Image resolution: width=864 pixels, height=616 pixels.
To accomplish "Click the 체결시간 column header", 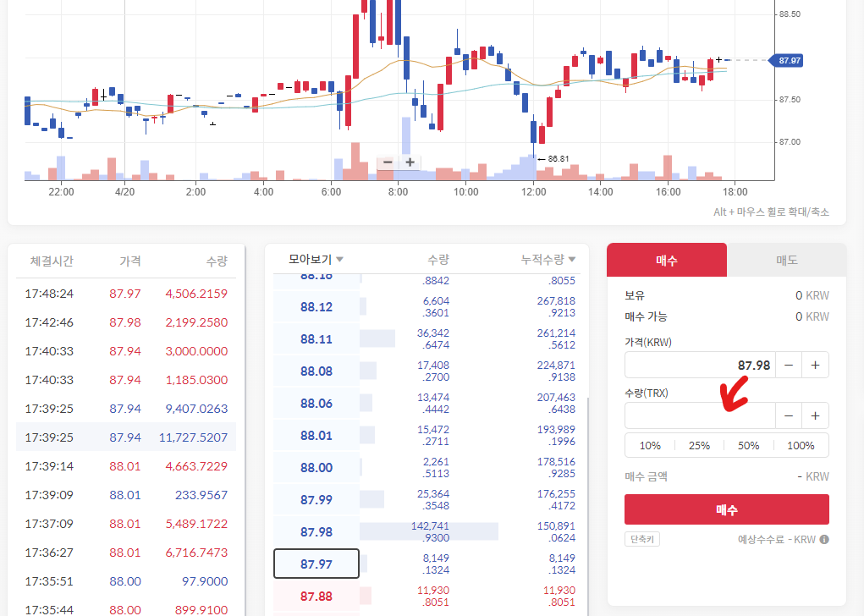I will 52,261.
